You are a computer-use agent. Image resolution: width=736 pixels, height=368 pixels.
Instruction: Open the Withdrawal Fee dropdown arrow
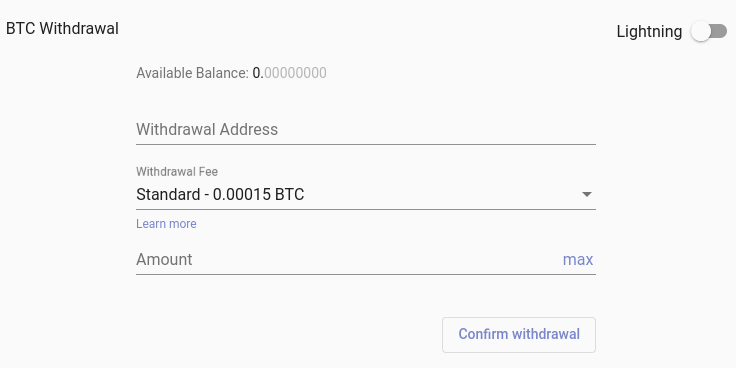(x=587, y=194)
